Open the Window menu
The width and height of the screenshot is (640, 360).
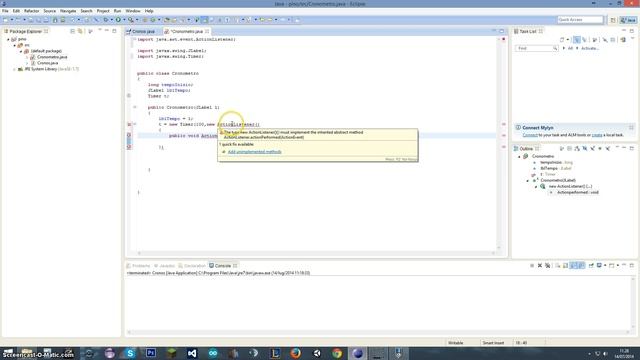(x=133, y=11)
